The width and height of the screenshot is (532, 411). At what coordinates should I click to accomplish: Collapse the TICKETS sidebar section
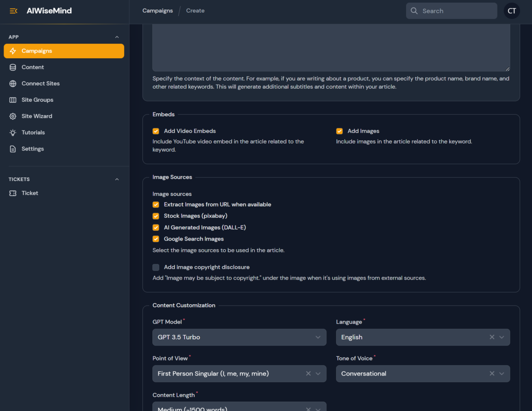click(x=117, y=180)
